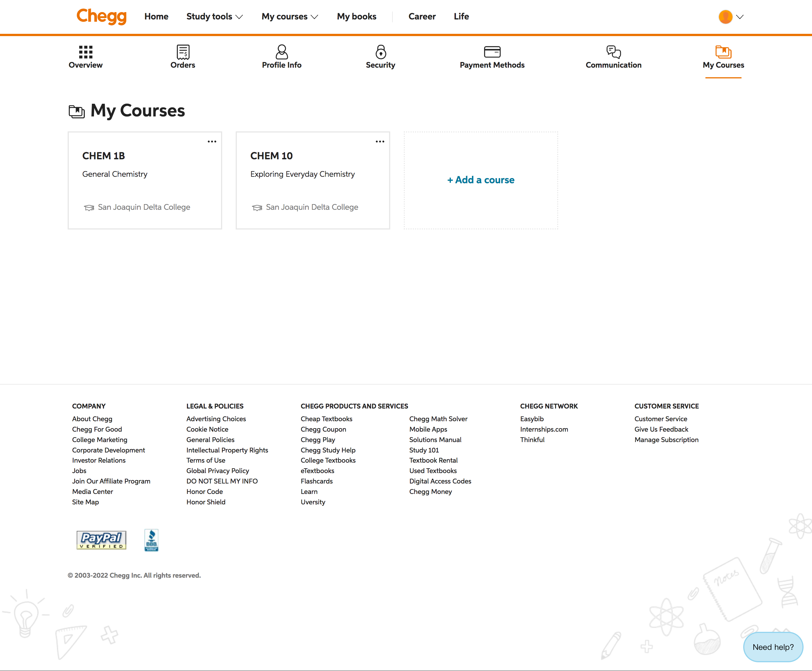Open Site Map footer link
Screen dimensions: 812x671
85,502
